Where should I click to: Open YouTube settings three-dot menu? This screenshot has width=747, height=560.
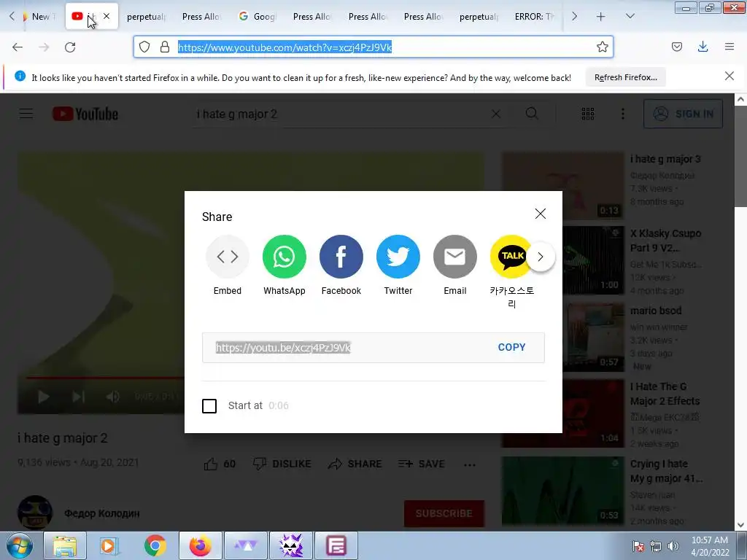tap(623, 114)
